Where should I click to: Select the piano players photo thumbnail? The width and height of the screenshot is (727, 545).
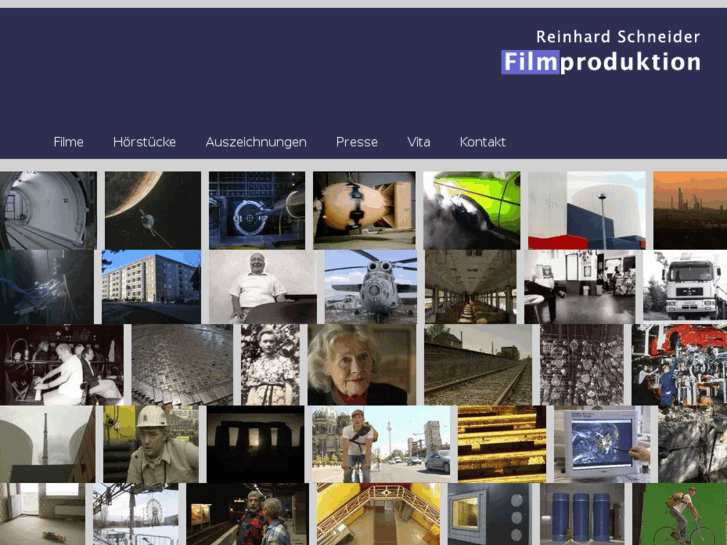(x=62, y=365)
